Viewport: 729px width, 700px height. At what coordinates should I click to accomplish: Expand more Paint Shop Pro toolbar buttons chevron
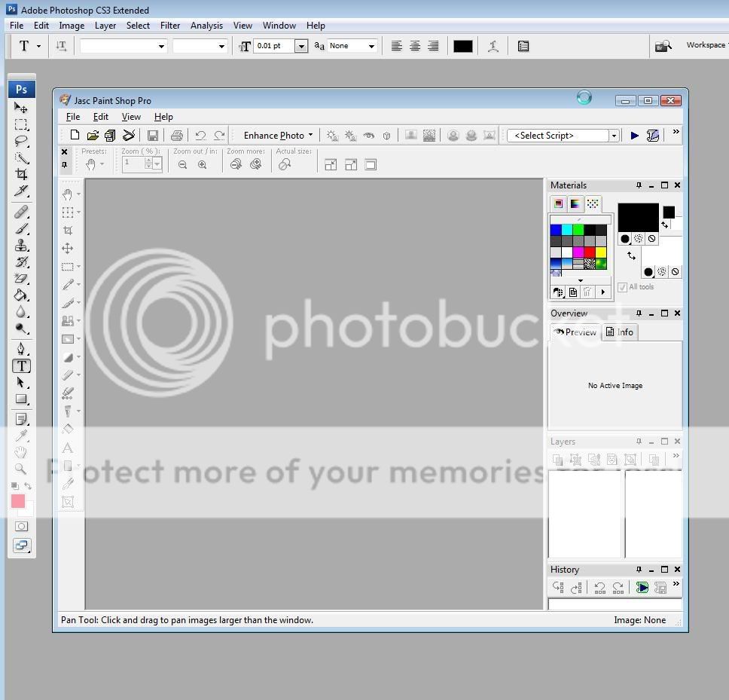[x=676, y=132]
